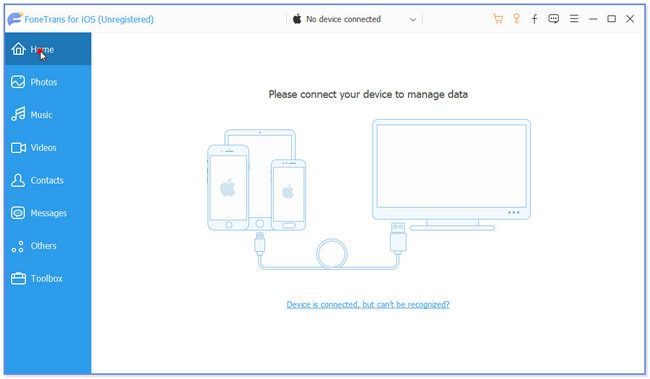Open the hamburger menu icon
The height and width of the screenshot is (379, 650).
coord(574,19)
